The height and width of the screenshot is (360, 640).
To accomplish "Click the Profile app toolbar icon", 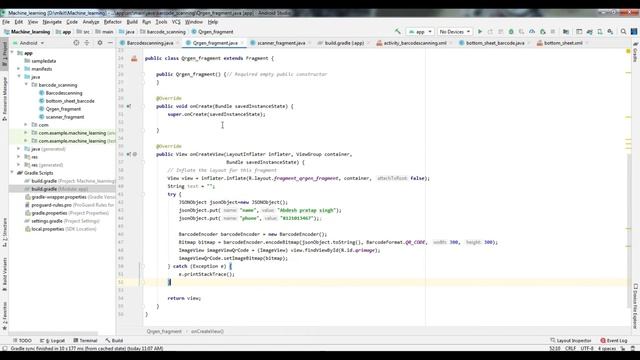I will point(532,31).
